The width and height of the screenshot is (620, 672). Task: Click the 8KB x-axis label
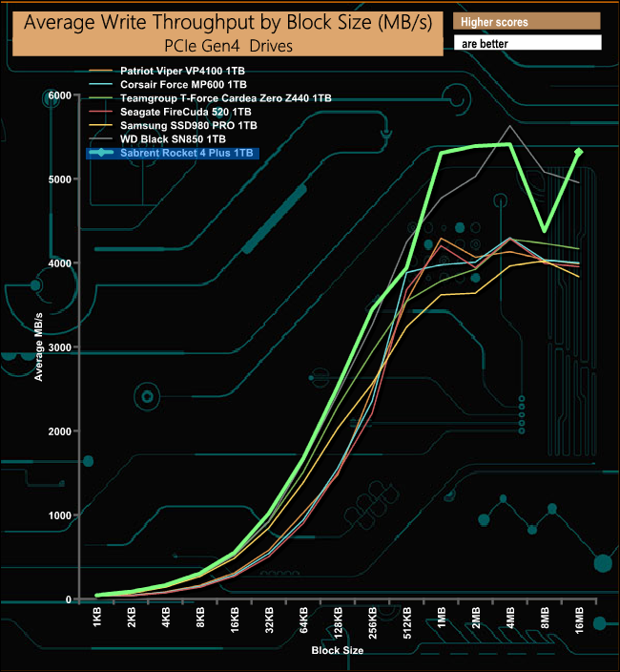200,618
